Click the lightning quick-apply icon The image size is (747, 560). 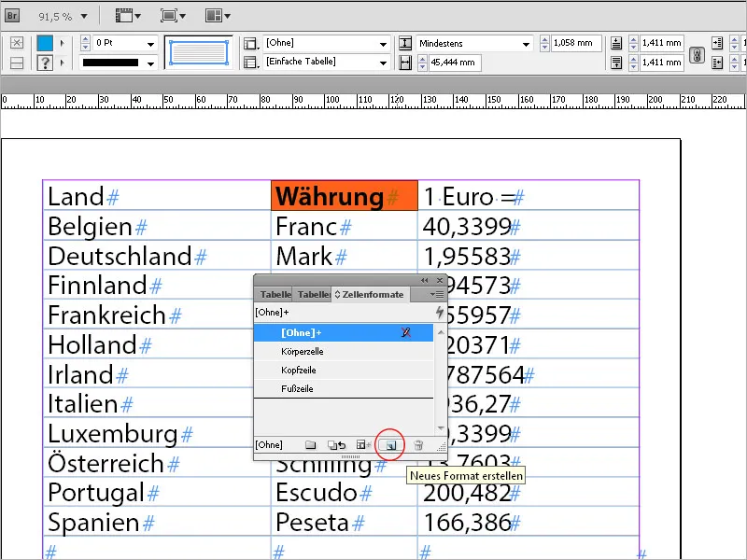pyautogui.click(x=439, y=311)
